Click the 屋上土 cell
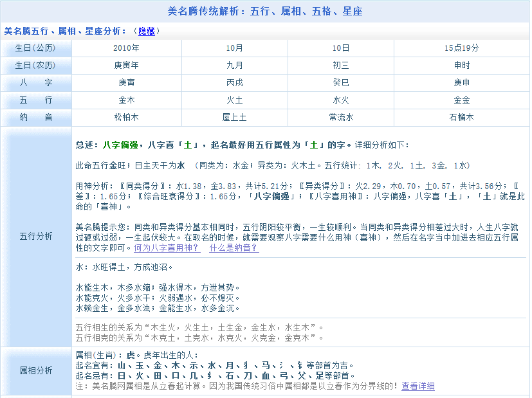 tap(235, 118)
